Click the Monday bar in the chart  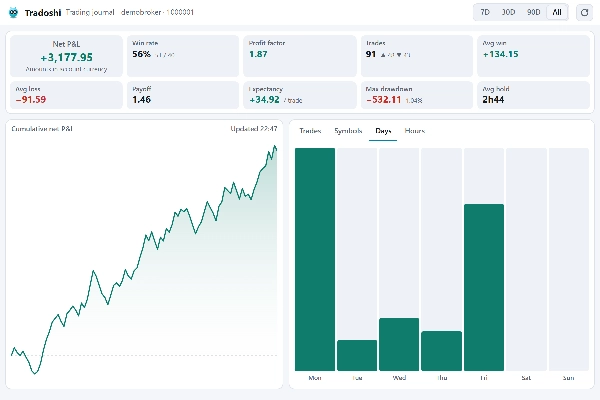click(315, 260)
